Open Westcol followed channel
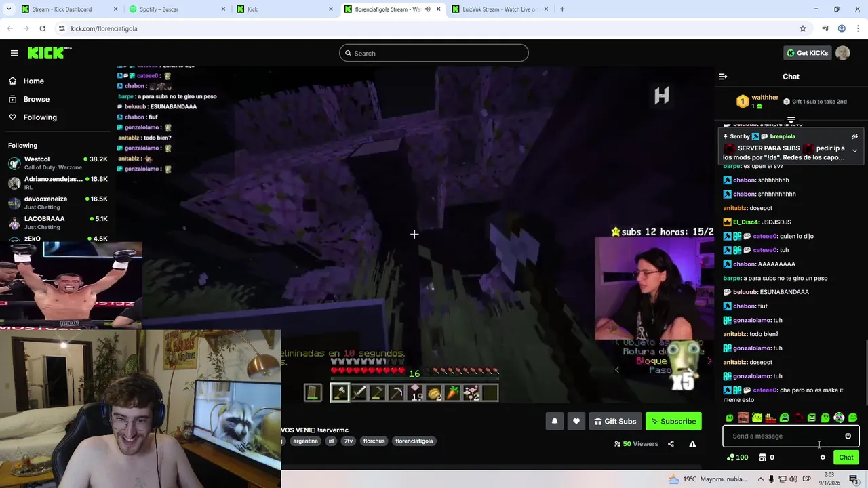Screen dimensions: 868x488 (58, 163)
